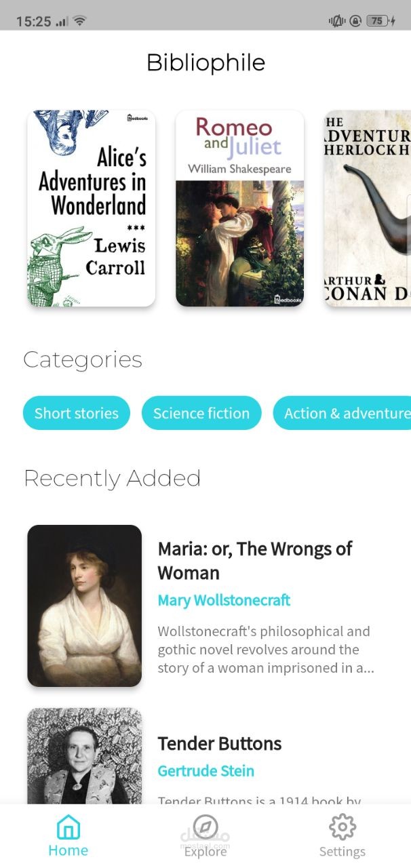Open Alice's Adventures in Wonderland cover
The width and height of the screenshot is (411, 868).
pyautogui.click(x=92, y=208)
